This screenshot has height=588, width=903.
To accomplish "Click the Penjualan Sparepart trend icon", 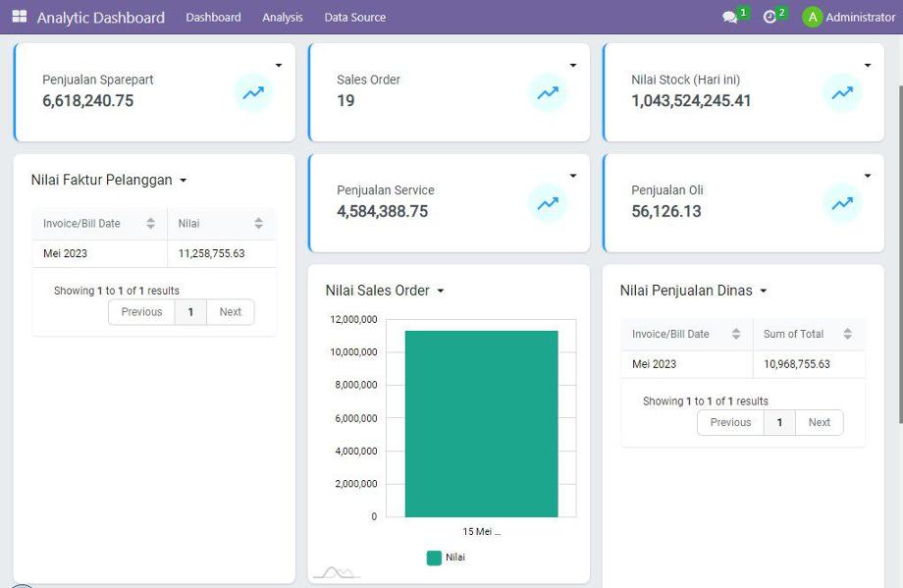I will [x=253, y=93].
